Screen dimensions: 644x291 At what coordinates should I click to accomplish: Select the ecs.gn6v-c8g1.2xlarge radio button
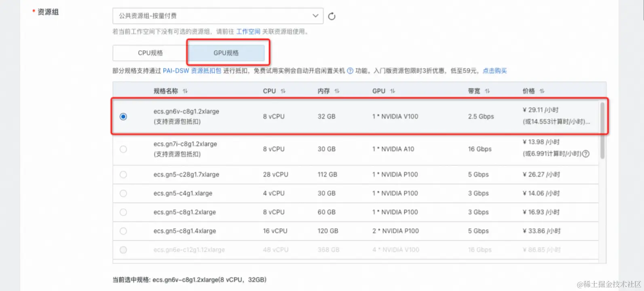click(123, 117)
